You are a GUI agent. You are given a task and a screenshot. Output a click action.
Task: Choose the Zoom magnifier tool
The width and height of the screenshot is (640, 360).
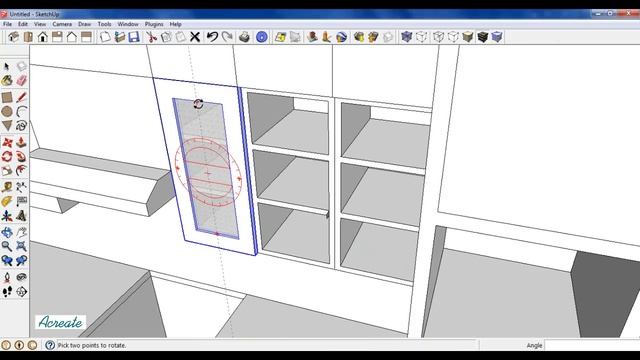click(x=7, y=246)
